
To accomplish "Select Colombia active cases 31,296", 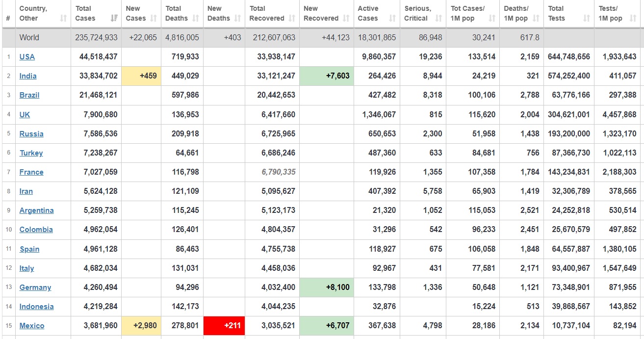I will (x=383, y=229).
